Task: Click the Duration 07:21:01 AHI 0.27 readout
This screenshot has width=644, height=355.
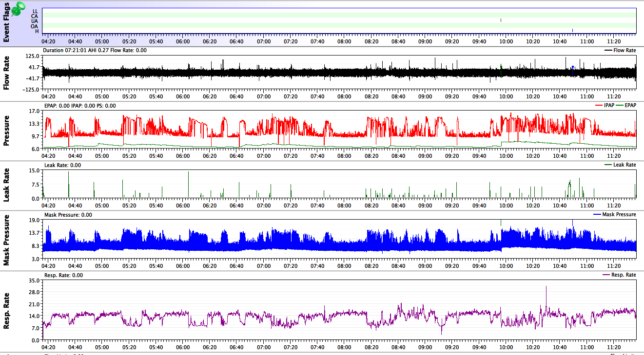Action: coord(95,50)
